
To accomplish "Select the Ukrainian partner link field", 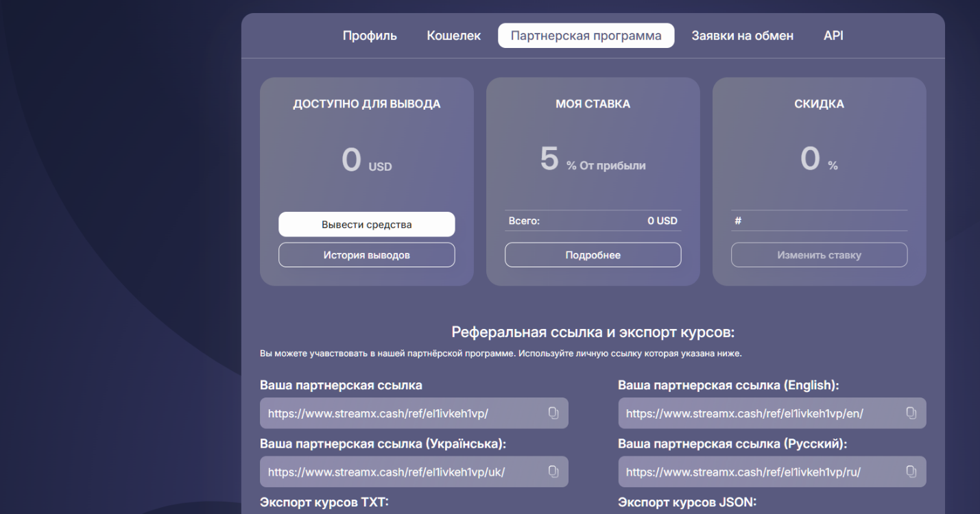I will tap(398, 472).
